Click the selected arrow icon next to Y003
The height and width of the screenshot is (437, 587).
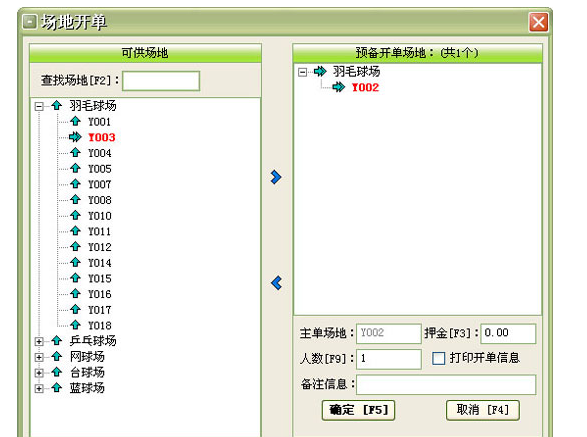tap(75, 137)
